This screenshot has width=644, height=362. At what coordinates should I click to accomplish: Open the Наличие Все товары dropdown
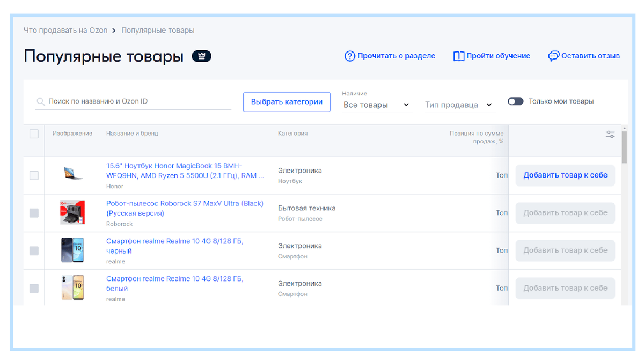click(377, 105)
